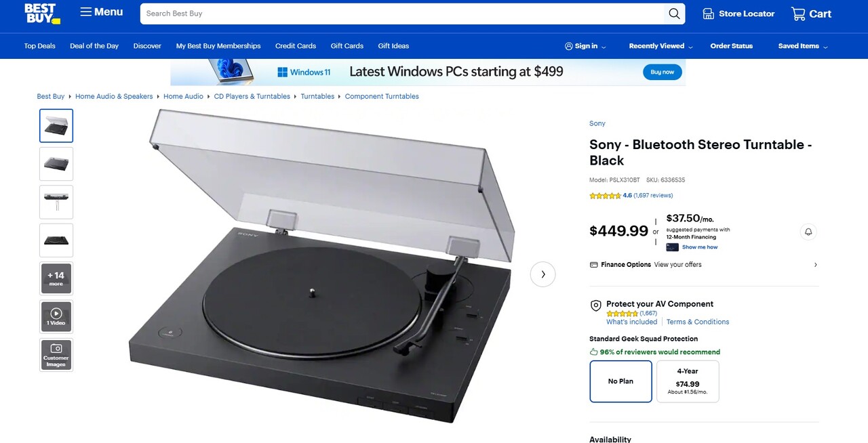Click the price alert bell icon
The height and width of the screenshot is (443, 868).
[808, 232]
